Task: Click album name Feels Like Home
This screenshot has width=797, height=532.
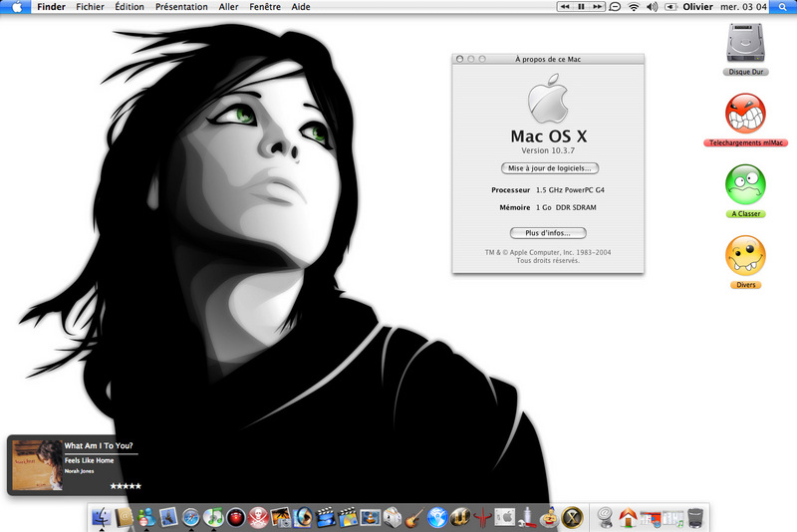Action: (89, 460)
